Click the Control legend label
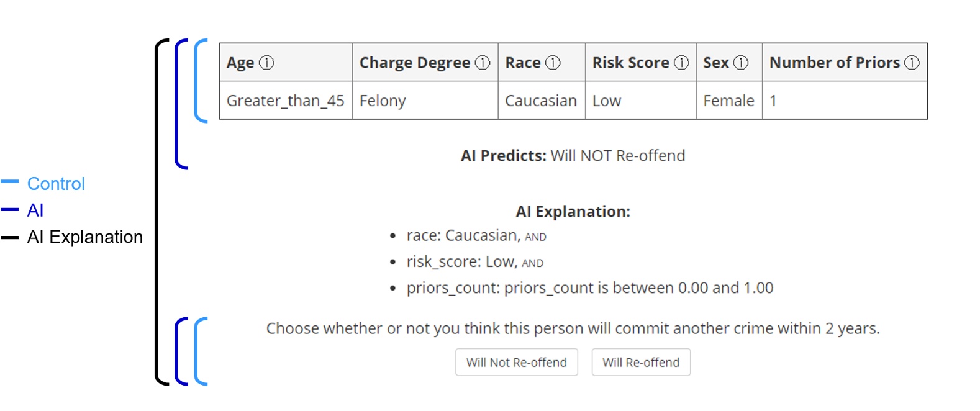Image resolution: width=980 pixels, height=411 pixels. [56, 184]
